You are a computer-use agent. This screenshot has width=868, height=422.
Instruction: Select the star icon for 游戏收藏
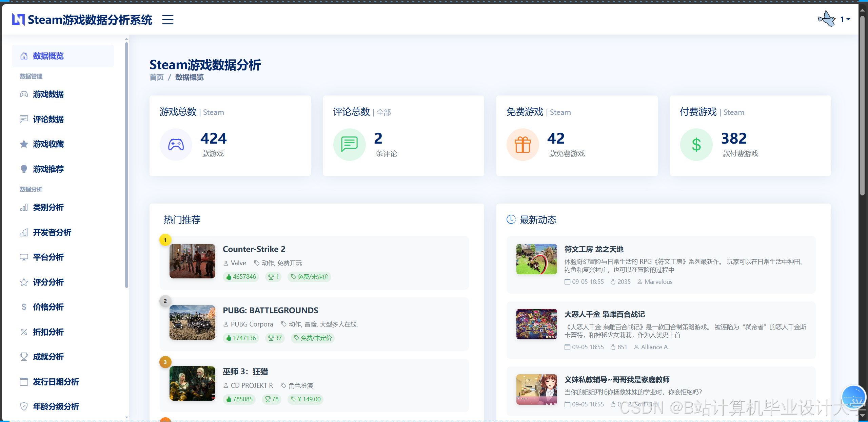[x=24, y=144]
